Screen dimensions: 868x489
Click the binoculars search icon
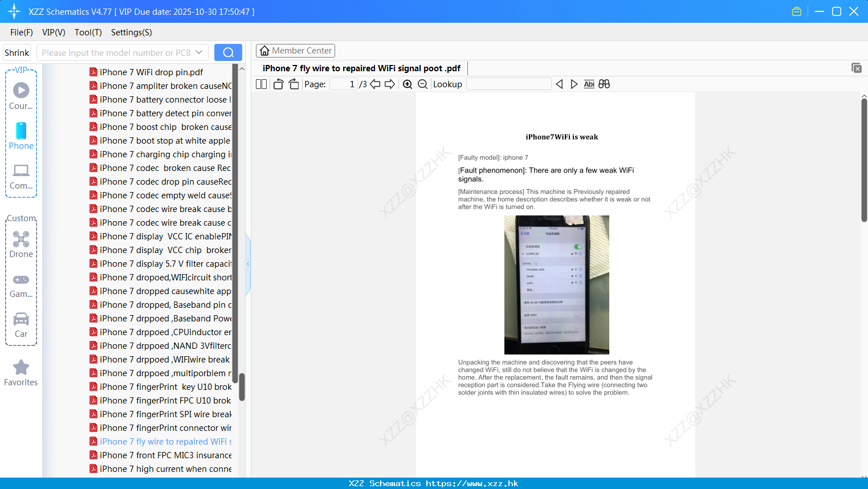point(604,84)
